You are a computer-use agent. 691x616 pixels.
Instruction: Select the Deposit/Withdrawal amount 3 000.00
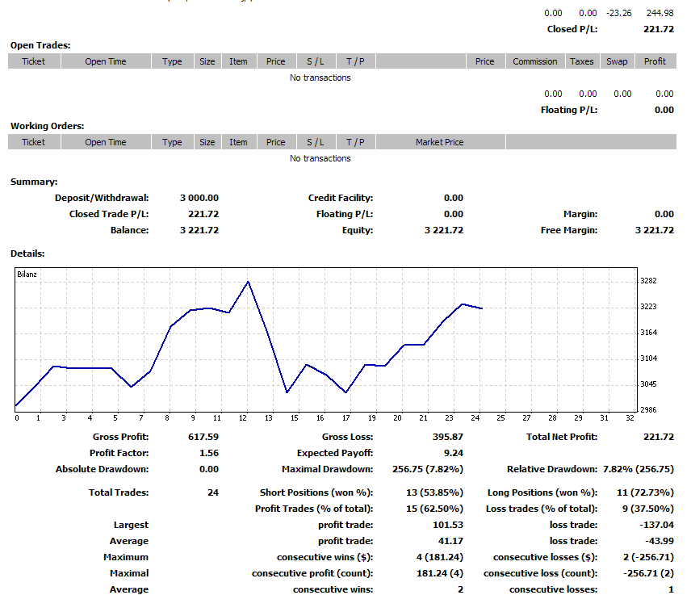[x=199, y=198]
